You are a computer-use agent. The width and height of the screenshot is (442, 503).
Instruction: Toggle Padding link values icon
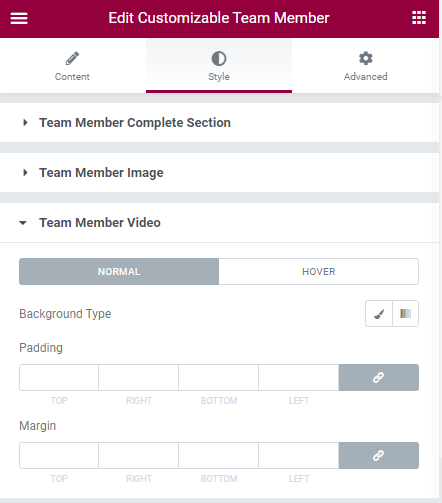[379, 377]
